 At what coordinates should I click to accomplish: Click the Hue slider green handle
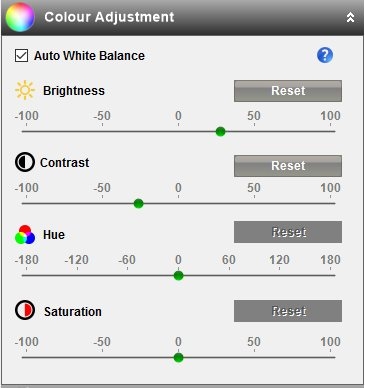pyautogui.click(x=178, y=276)
